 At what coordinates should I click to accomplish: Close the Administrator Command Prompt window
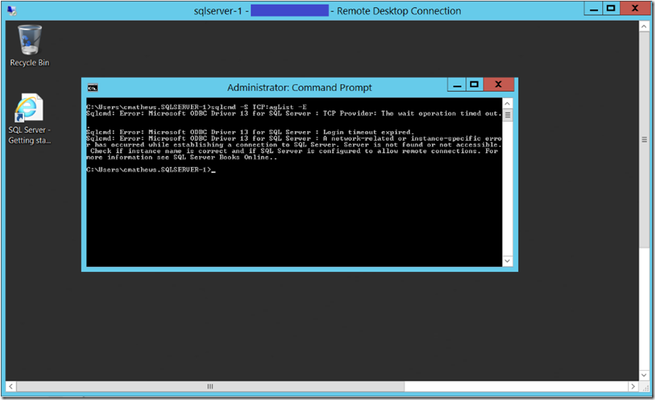tap(498, 85)
